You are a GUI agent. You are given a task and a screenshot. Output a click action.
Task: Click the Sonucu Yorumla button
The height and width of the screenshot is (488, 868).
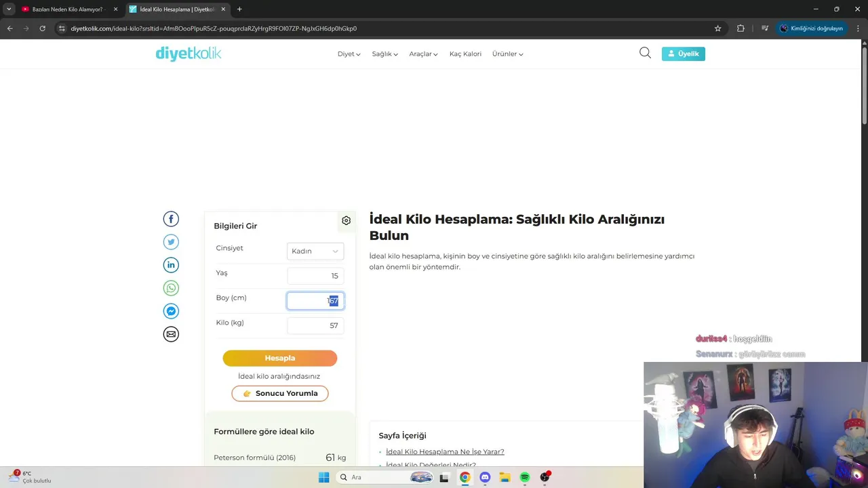[x=280, y=393]
